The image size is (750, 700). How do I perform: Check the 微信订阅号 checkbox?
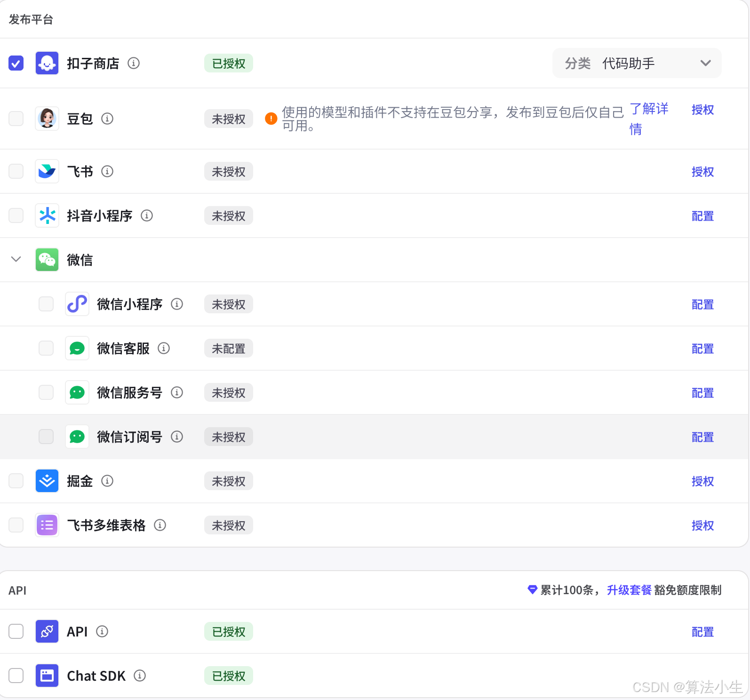46,437
